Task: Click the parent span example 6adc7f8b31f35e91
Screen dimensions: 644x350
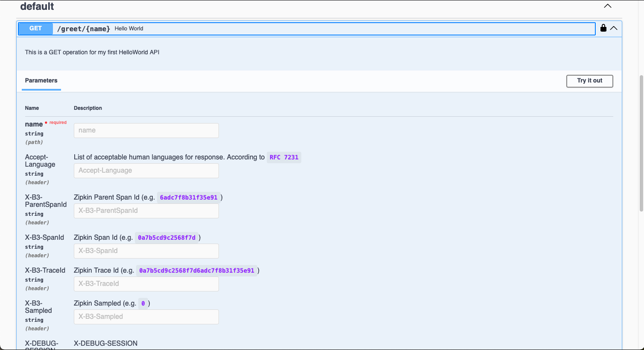Action: [188, 197]
